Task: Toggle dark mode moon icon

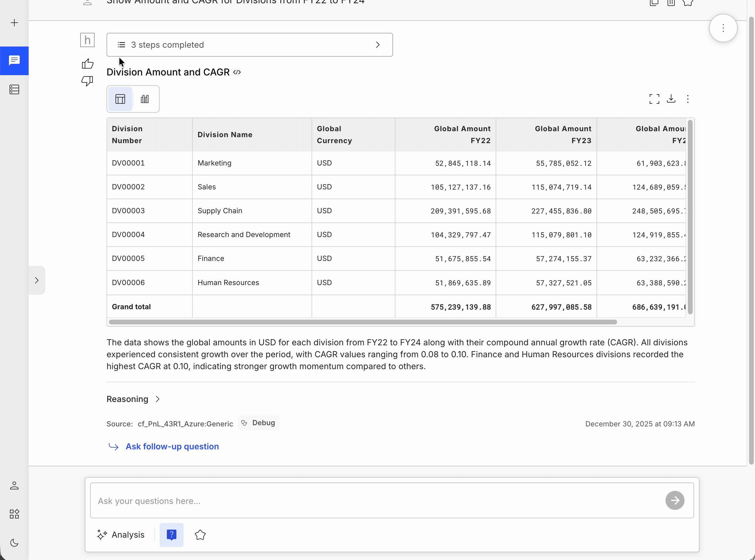Action: click(14, 543)
